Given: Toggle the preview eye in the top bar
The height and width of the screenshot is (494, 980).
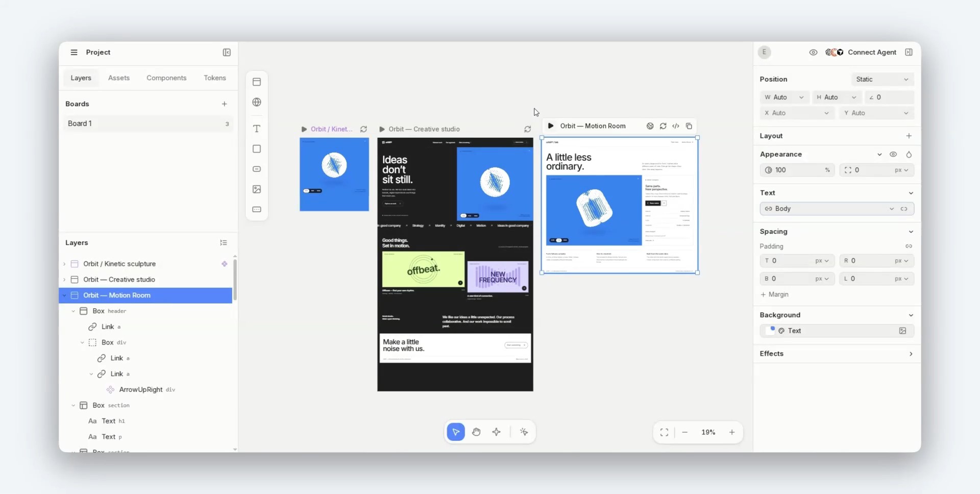Looking at the screenshot, I should point(813,53).
